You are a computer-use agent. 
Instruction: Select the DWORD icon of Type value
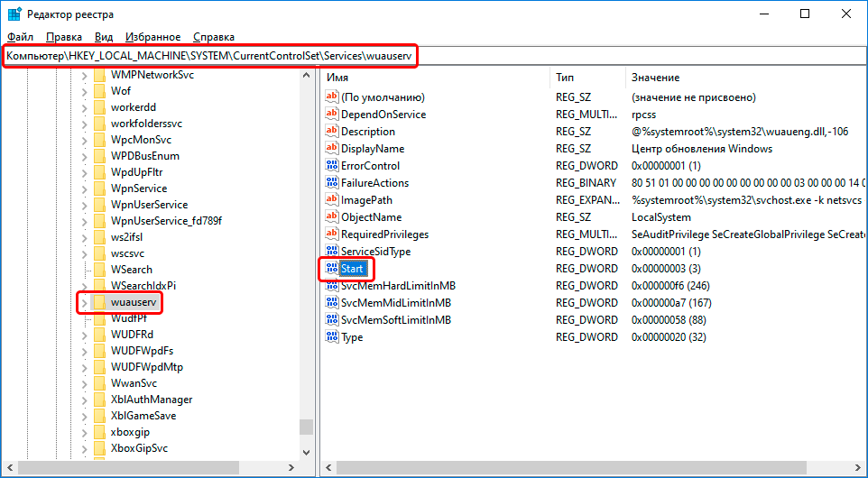click(331, 337)
